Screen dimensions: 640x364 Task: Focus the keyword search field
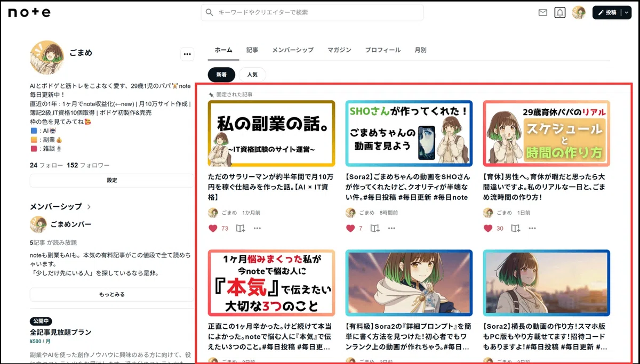[x=312, y=12]
